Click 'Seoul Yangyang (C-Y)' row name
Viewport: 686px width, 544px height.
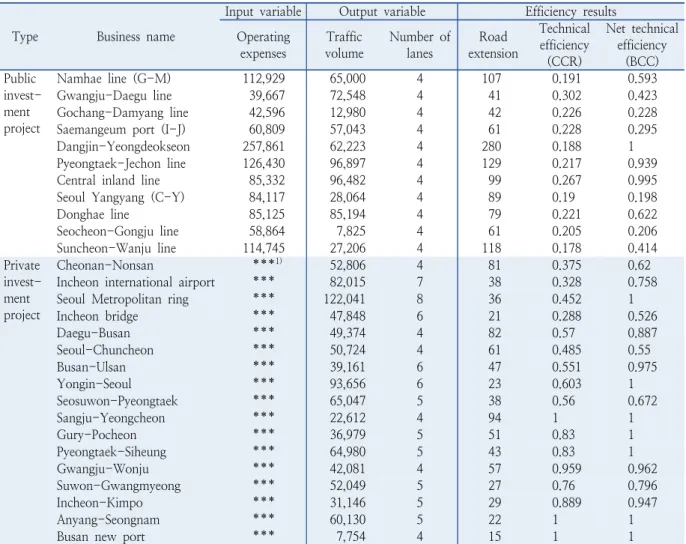(120, 197)
